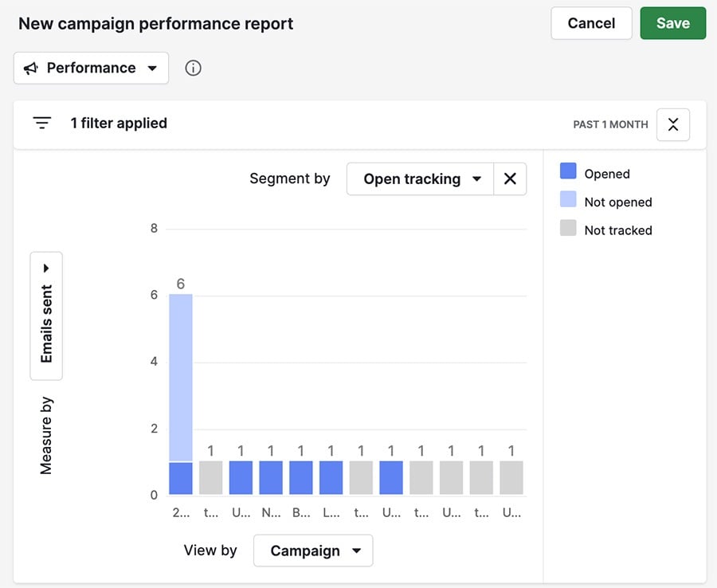Viewport: 717px width, 588px height.
Task: Click the filter lines icon
Action: click(41, 123)
